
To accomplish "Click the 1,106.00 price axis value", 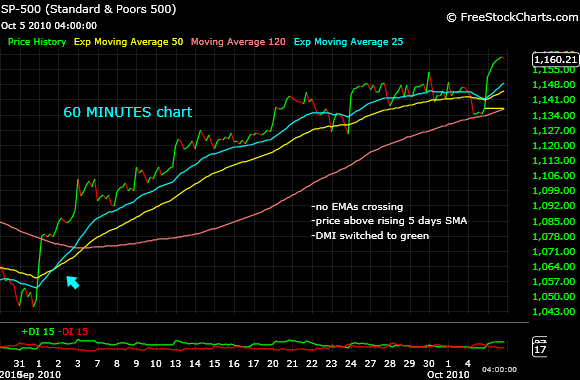I will (554, 175).
